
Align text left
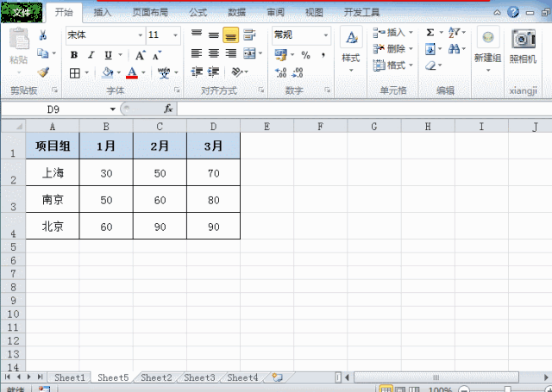(x=197, y=53)
